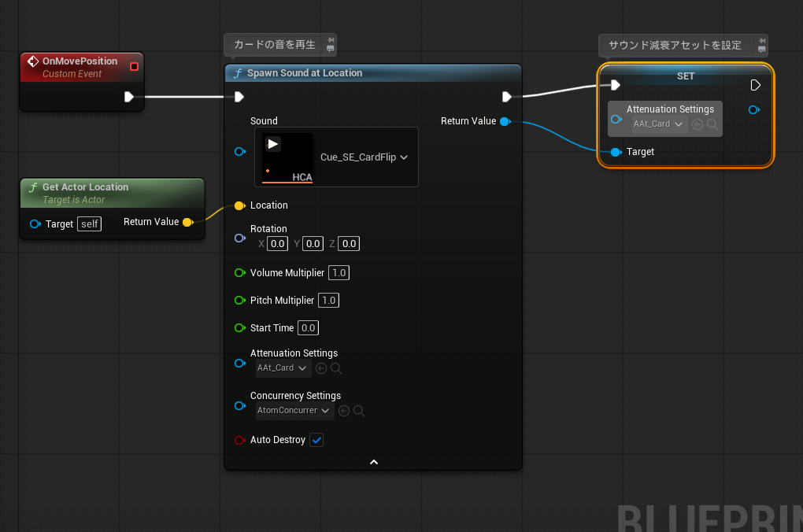The height and width of the screenshot is (532, 803).
Task: Click the SET node output execution pin
Action: point(756,85)
